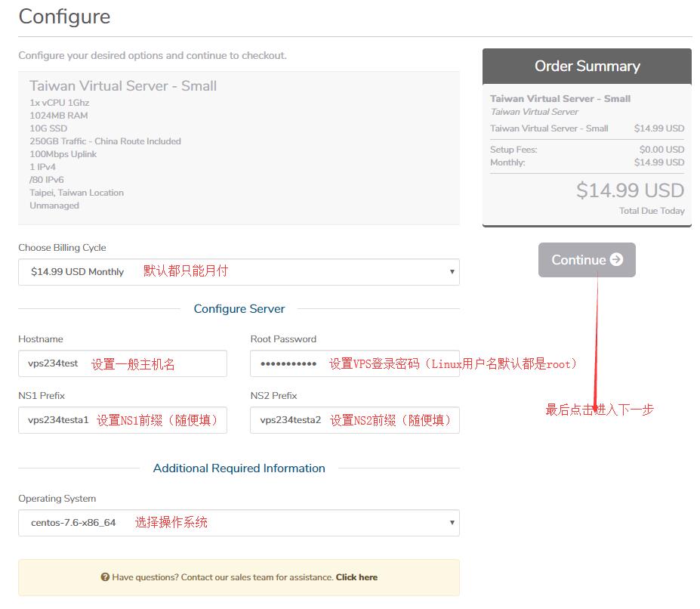Viewport: 700px width, 609px height.
Task: Click the "NS2 Prefix" field label
Action: click(273, 396)
